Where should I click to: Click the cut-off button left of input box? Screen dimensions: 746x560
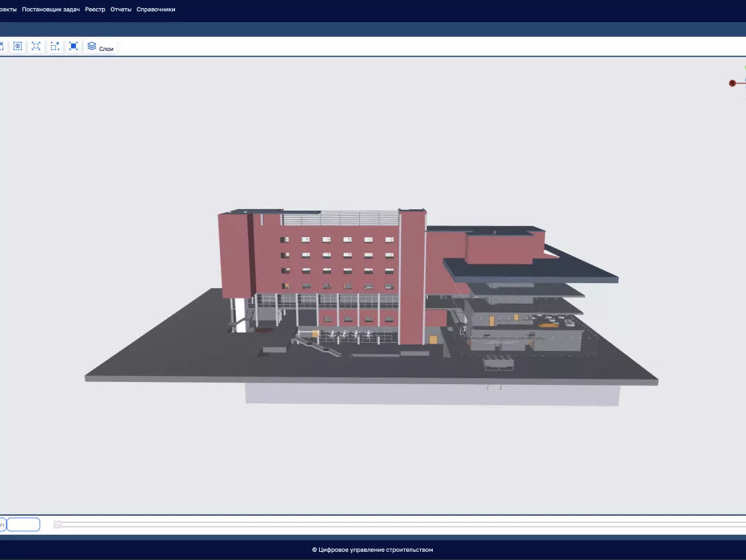(x=2, y=525)
